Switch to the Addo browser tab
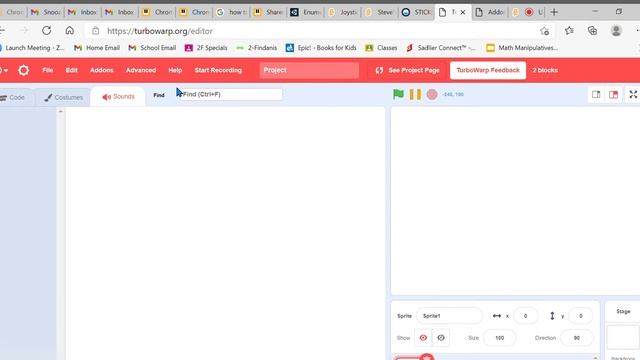Viewport: 640px width, 360px height. click(489, 12)
